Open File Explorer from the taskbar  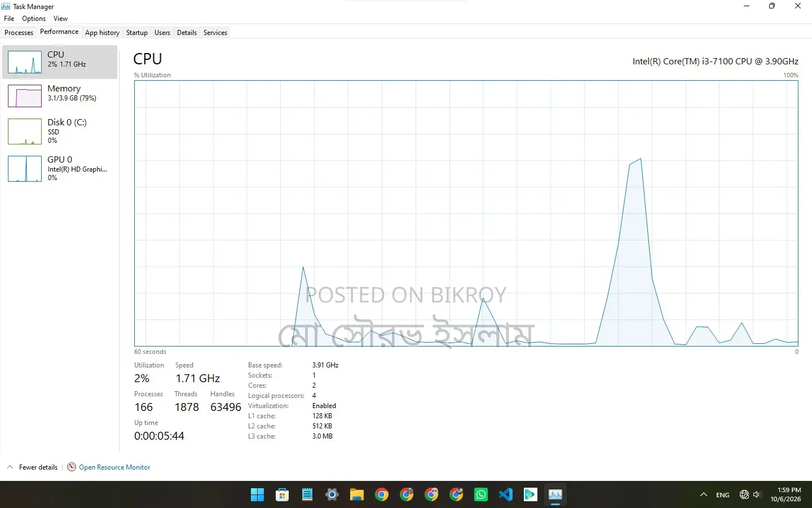[356, 495]
